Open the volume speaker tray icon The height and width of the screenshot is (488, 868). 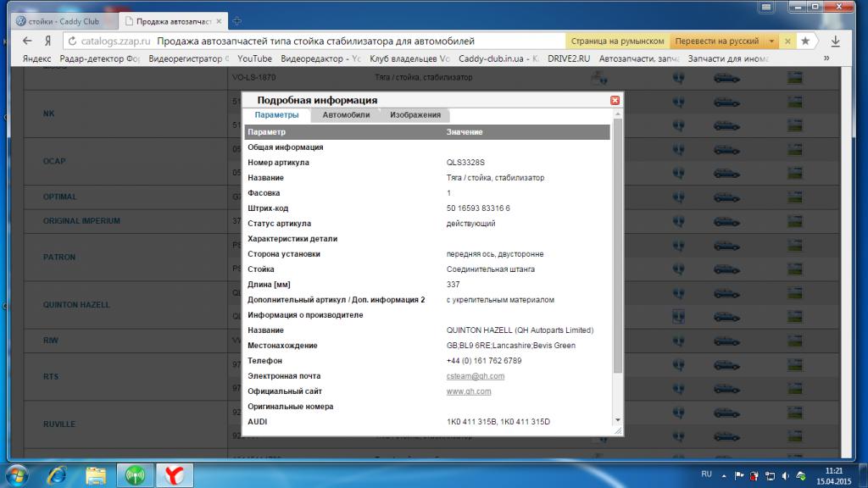(786, 475)
